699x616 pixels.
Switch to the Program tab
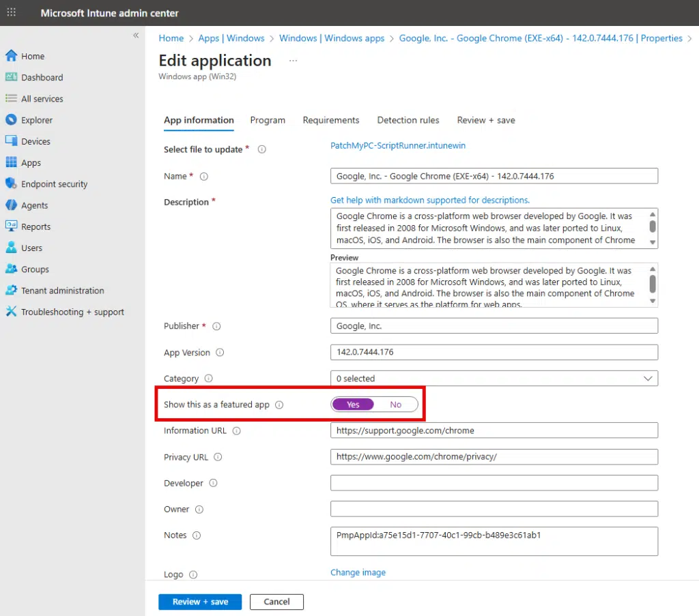[x=268, y=120]
